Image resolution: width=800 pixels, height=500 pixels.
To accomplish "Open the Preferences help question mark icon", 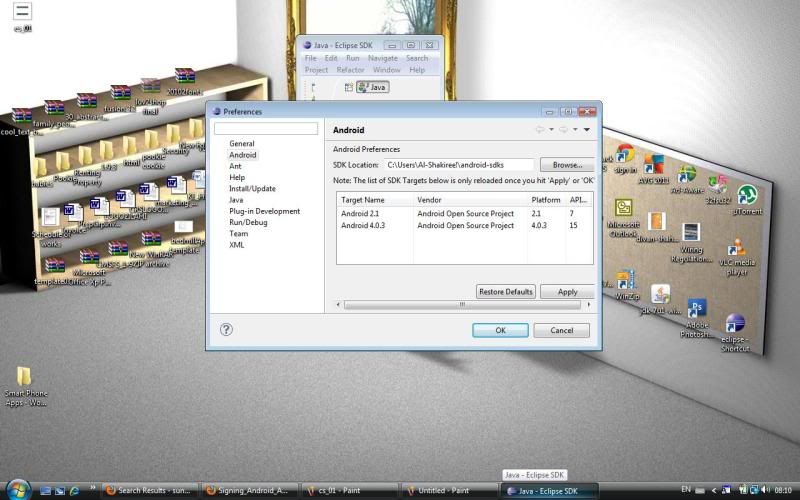I will pyautogui.click(x=226, y=329).
